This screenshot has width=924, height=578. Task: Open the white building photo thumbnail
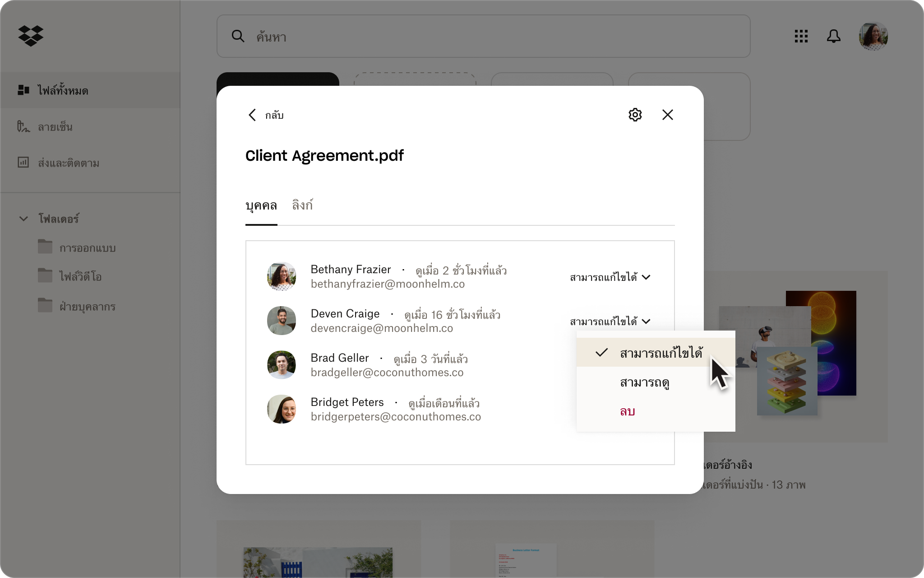318,562
